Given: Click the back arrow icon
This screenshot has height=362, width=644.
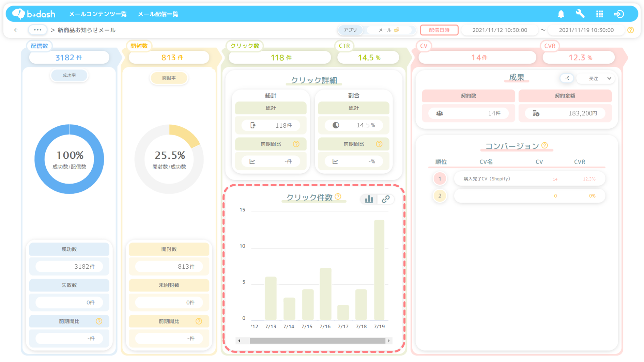Looking at the screenshot, I should pos(16,30).
